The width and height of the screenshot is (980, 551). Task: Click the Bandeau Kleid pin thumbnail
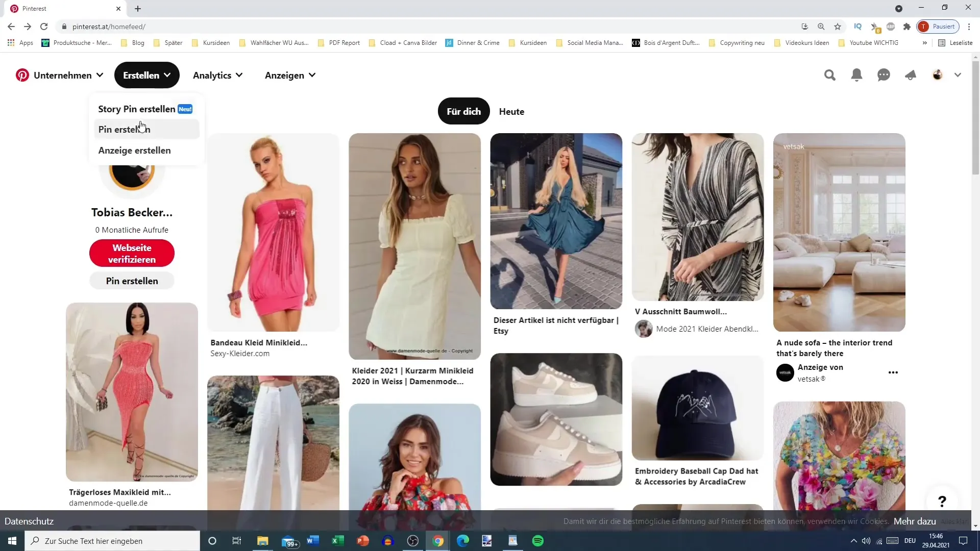pos(273,232)
